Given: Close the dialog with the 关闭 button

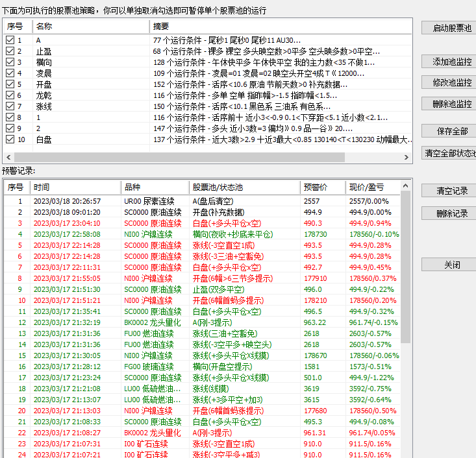Looking at the screenshot, I should click(x=449, y=265).
